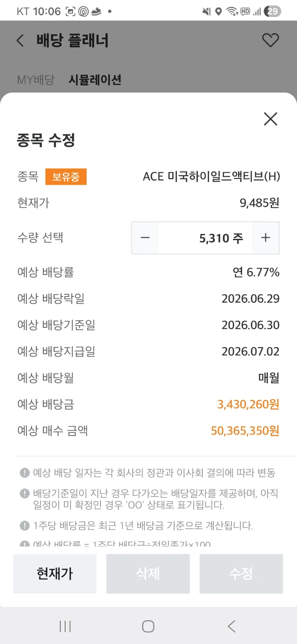Viewport: 297px width, 644px height.
Task: Tap the heart favorite icon
Action: [x=270, y=41]
